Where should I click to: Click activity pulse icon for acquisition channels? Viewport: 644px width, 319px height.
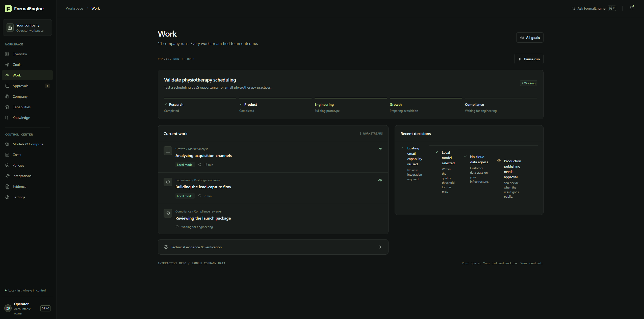coord(380,149)
